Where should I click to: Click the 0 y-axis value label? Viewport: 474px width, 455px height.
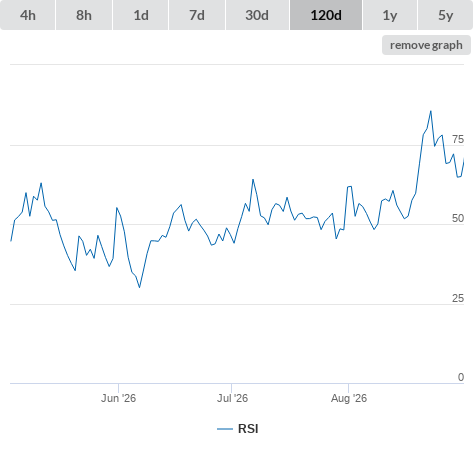(x=461, y=377)
